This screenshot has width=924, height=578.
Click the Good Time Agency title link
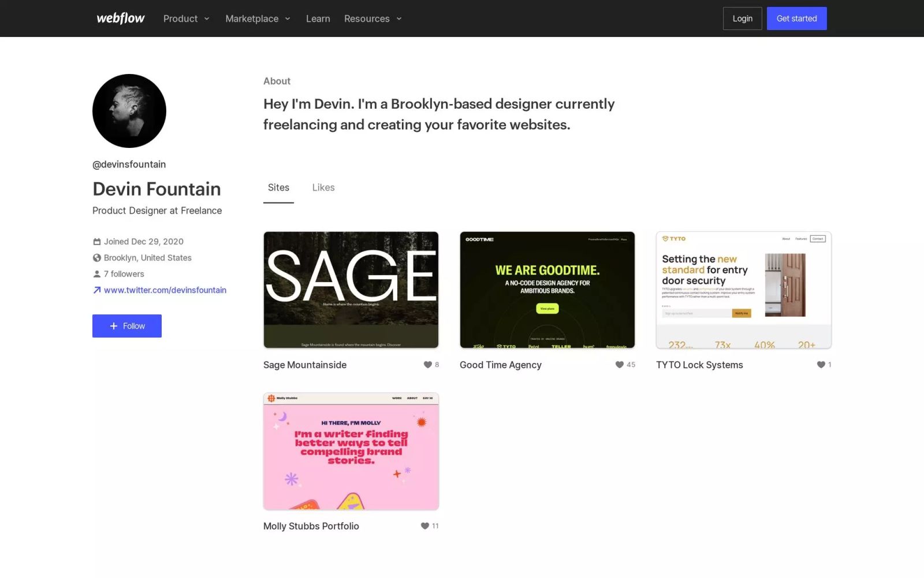pyautogui.click(x=501, y=365)
